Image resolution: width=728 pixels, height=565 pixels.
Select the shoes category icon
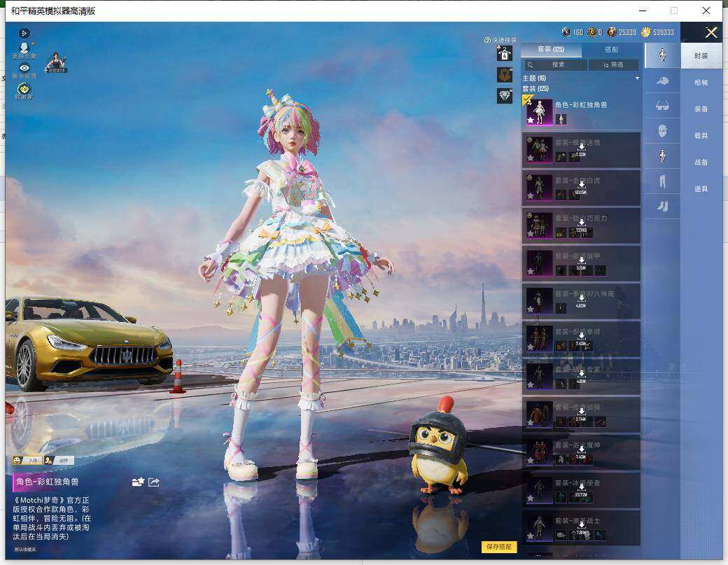point(662,206)
